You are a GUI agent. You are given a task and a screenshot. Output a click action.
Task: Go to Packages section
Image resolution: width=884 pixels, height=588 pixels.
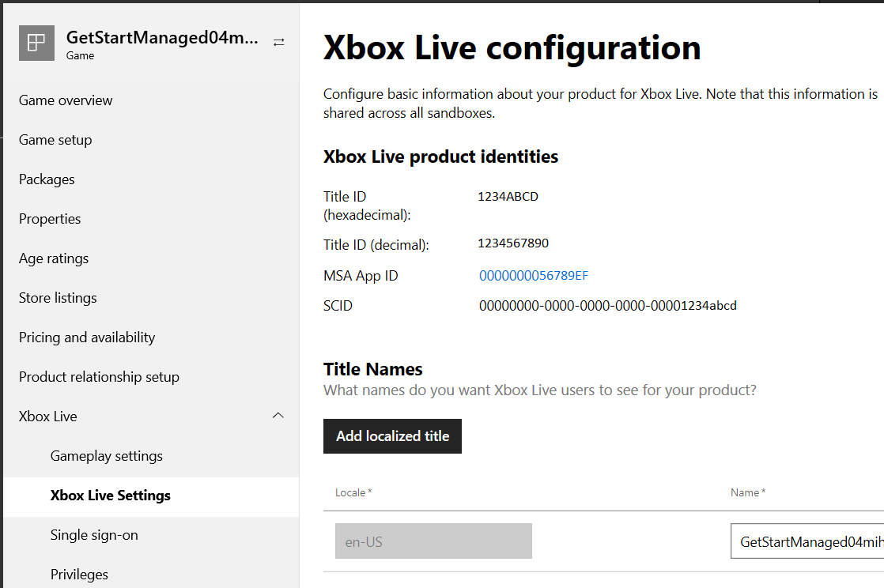coord(47,179)
